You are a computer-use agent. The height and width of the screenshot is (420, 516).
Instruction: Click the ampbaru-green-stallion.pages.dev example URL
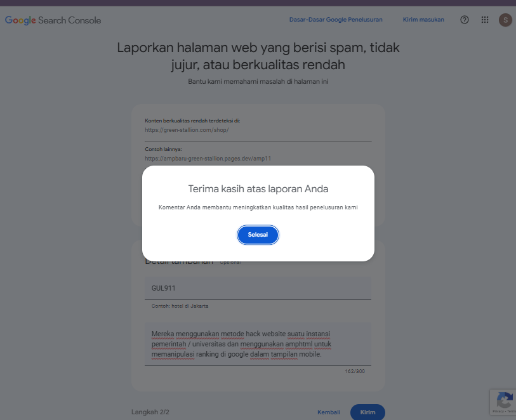[x=208, y=159]
